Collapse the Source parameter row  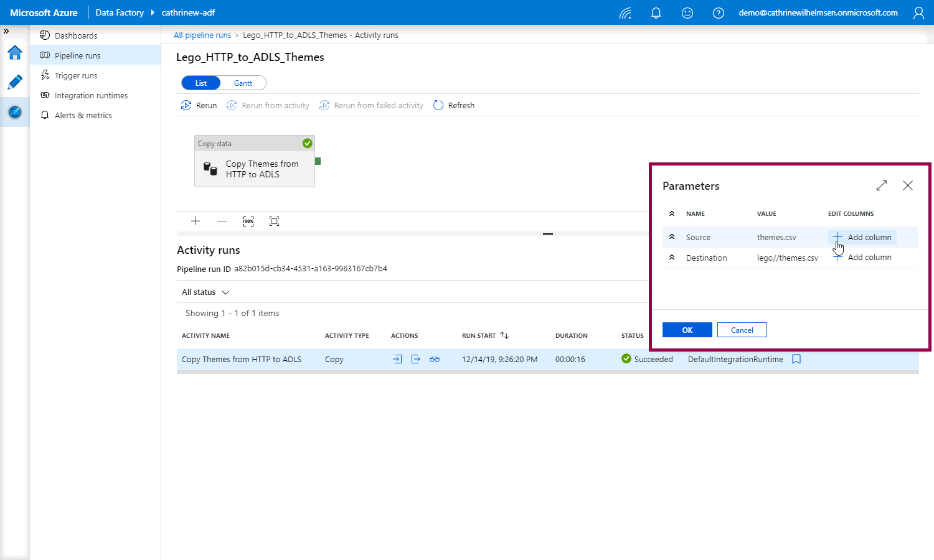click(x=672, y=237)
